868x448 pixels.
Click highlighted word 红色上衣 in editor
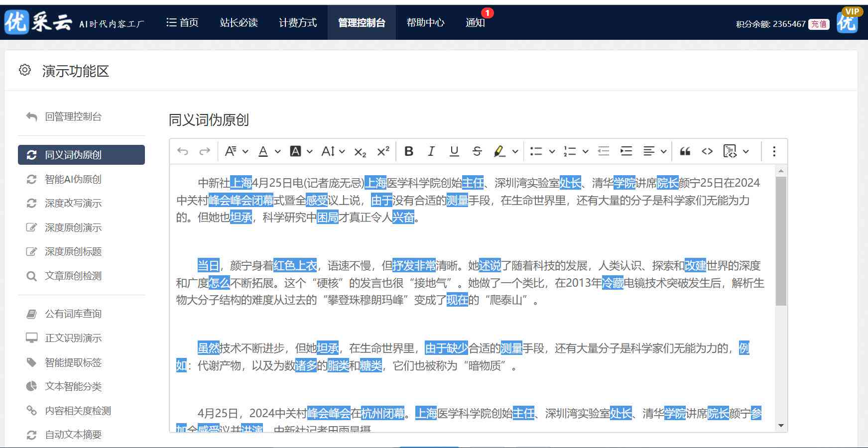(x=295, y=266)
